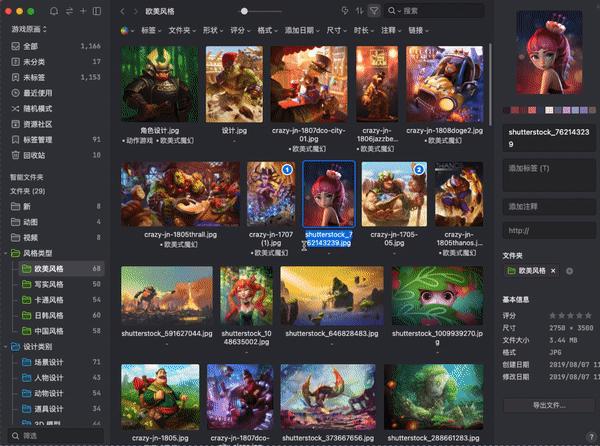The width and height of the screenshot is (600, 446).
Task: Select 未分类 in the sidebar
Action: [56, 62]
